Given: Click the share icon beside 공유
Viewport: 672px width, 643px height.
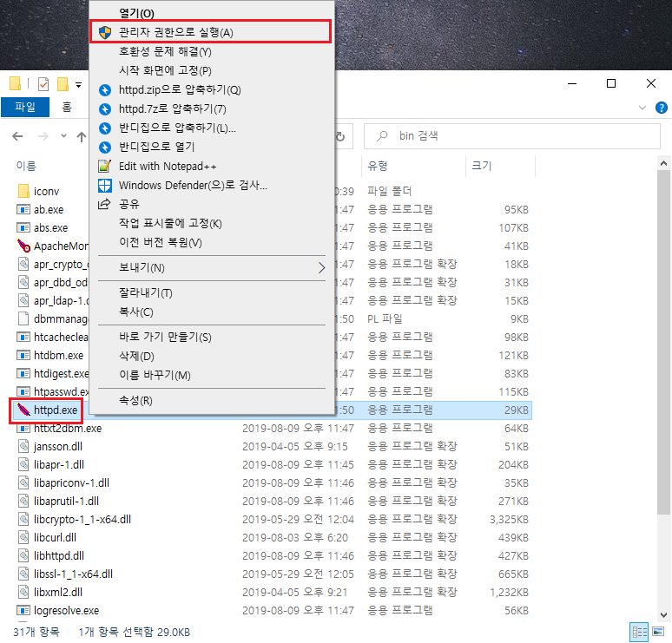Looking at the screenshot, I should (104, 204).
